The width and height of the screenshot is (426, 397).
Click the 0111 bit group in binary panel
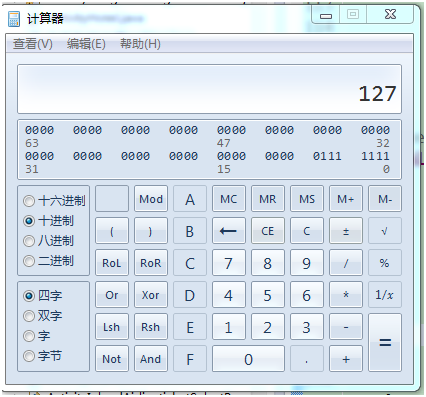327,156
